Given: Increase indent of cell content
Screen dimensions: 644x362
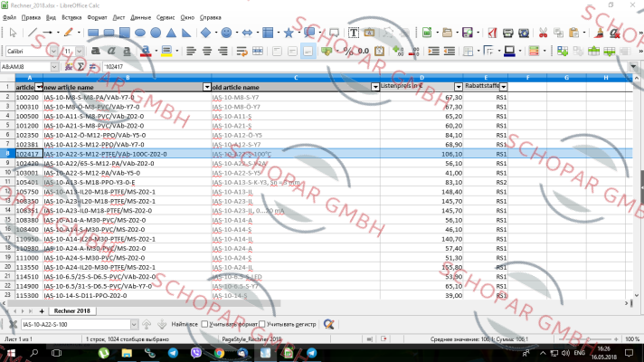Looking at the screenshot, I should pos(434,51).
